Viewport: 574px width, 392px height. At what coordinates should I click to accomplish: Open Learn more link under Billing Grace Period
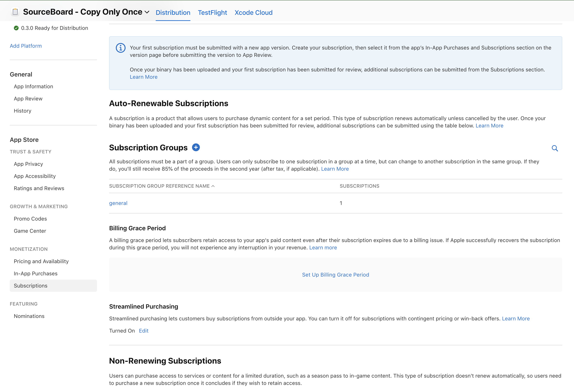(x=323, y=248)
